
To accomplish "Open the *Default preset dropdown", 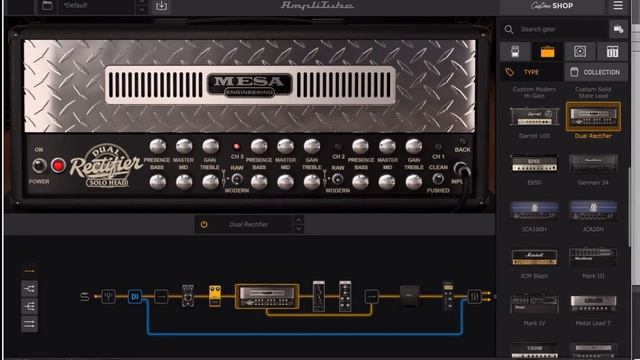I will point(96,6).
